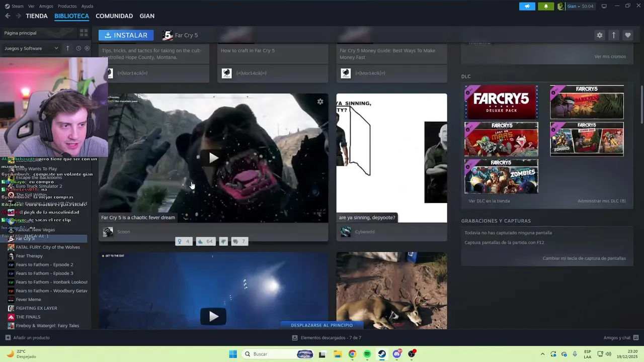The height and width of the screenshot is (362, 644).
Task: Click the award button showing 4
Action: point(184,241)
